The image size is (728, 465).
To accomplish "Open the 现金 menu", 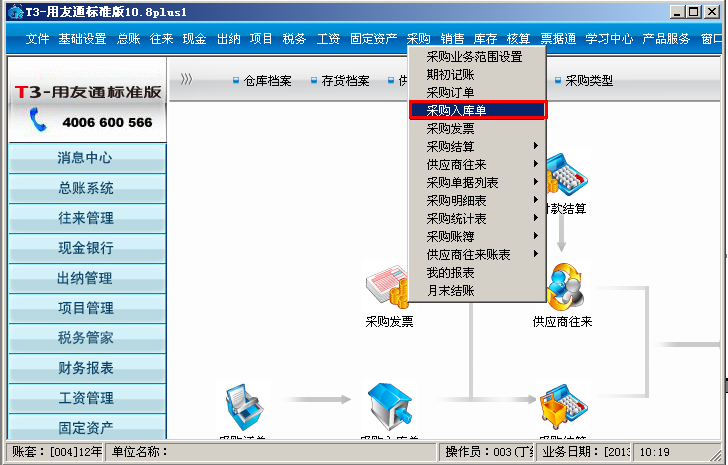I will pos(194,39).
